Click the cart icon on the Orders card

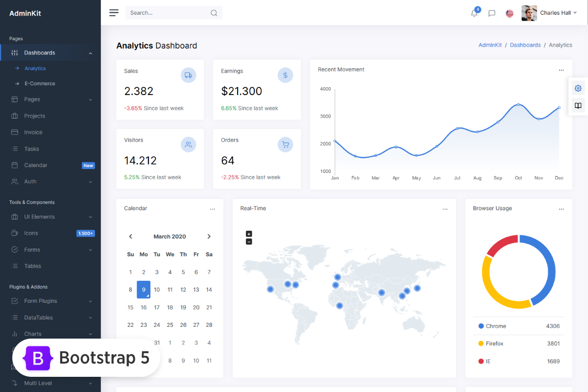tap(285, 144)
